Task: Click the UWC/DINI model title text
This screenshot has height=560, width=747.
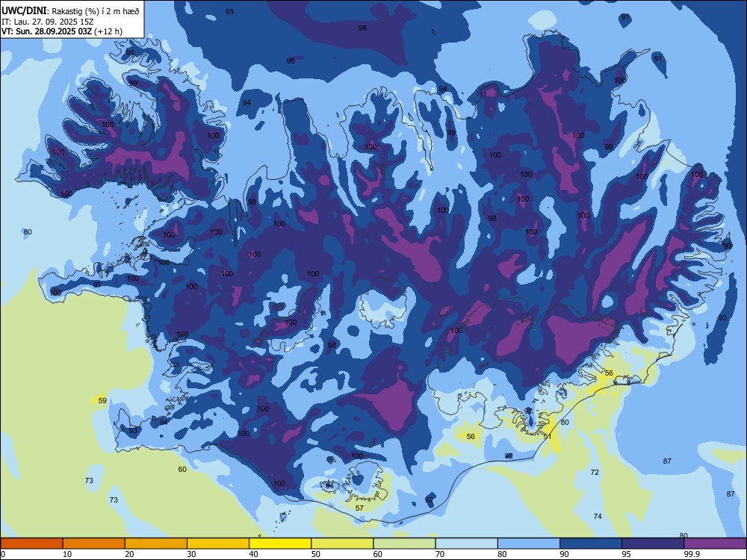Action: point(24,11)
